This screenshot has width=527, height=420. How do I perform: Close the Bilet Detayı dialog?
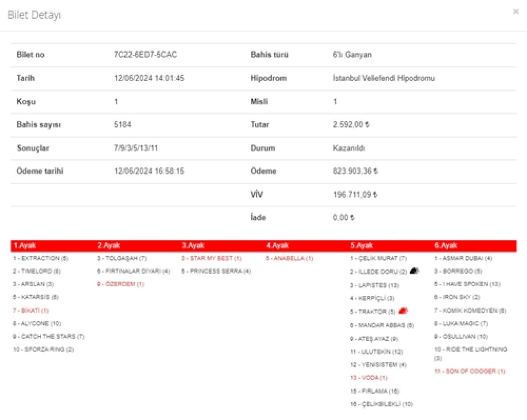coord(515,12)
